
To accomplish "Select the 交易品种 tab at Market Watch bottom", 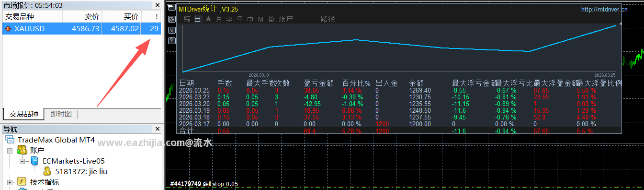I will pos(24,114).
